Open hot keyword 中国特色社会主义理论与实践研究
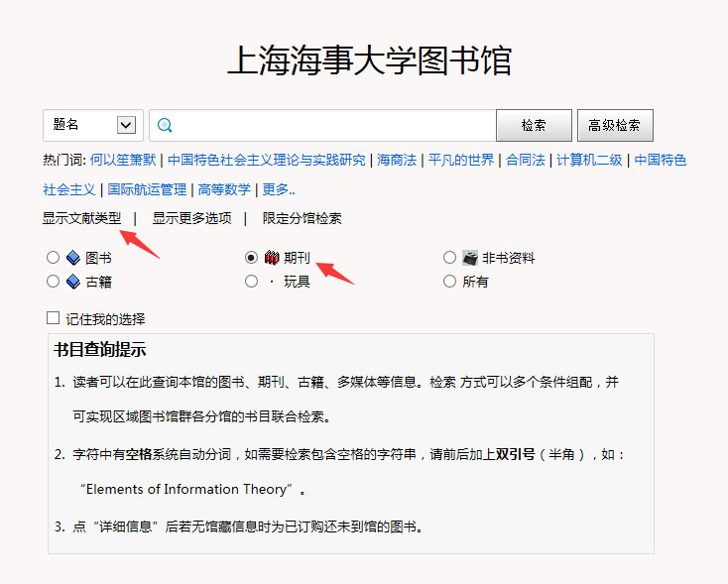This screenshot has height=584, width=728. point(267,161)
